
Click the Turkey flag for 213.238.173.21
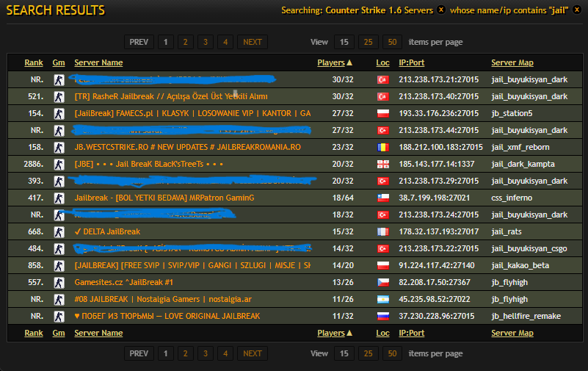[x=383, y=80]
